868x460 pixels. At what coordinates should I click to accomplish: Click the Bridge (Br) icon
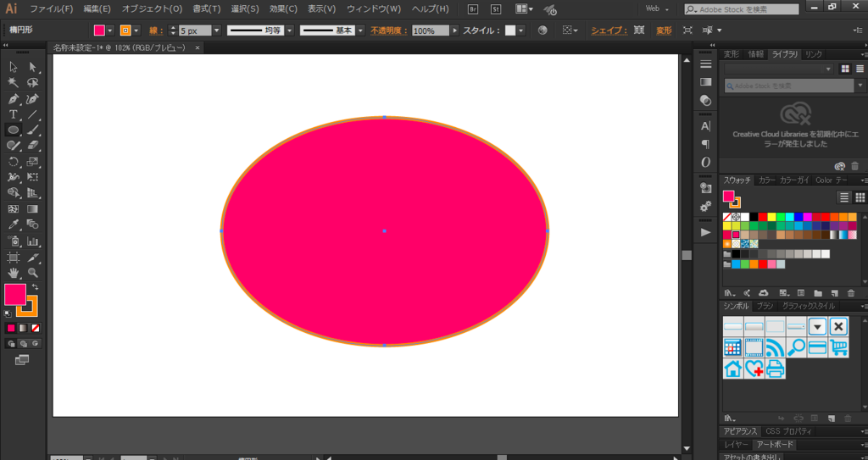click(x=473, y=8)
